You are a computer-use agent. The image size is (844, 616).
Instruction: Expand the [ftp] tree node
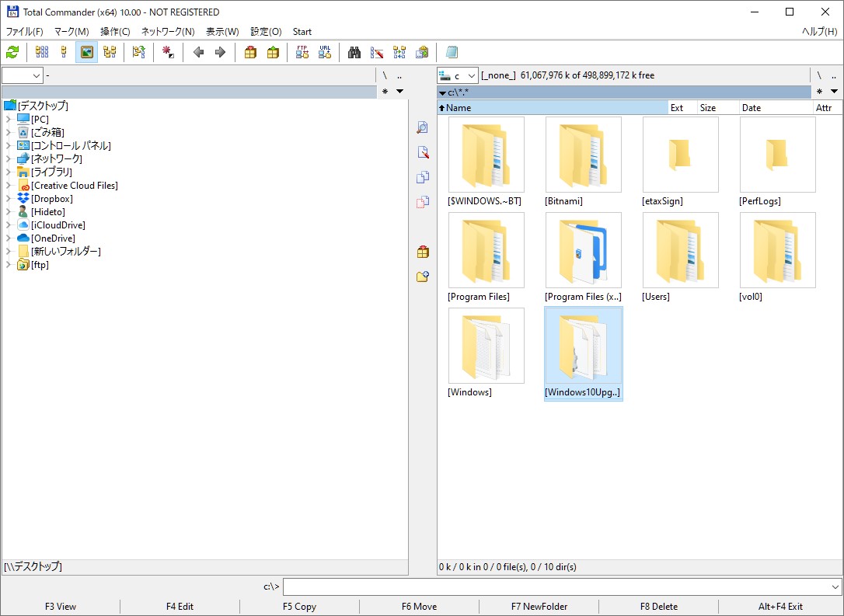pyautogui.click(x=8, y=264)
